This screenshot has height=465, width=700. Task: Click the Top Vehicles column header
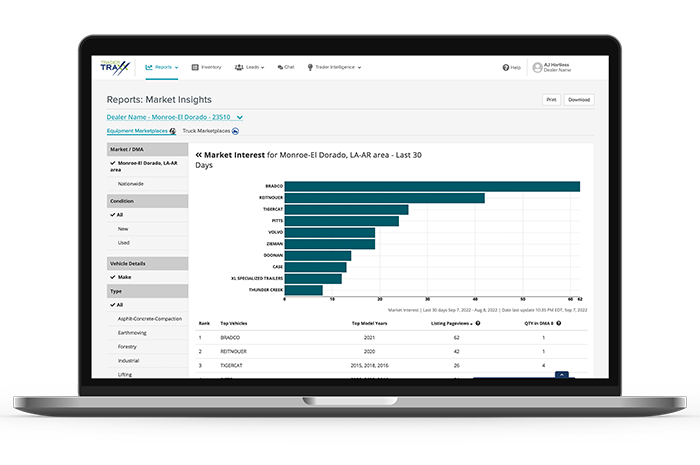pos(233,323)
